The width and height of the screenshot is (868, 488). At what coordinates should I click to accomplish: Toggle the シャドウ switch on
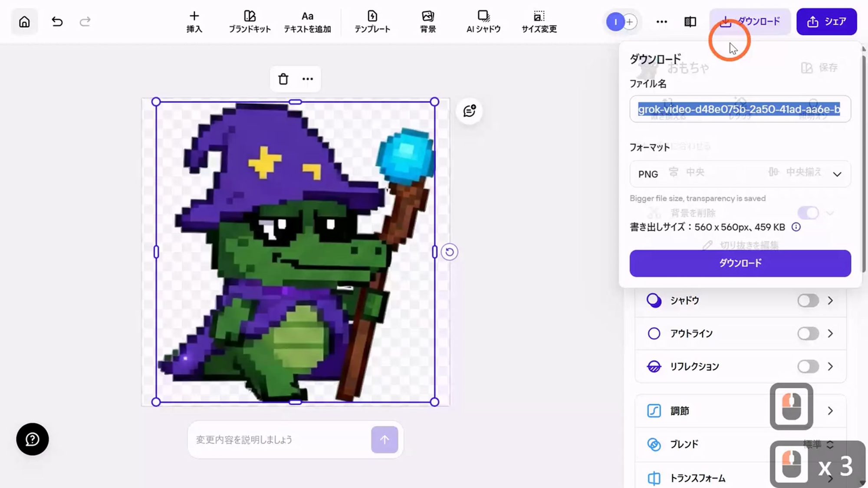click(808, 301)
